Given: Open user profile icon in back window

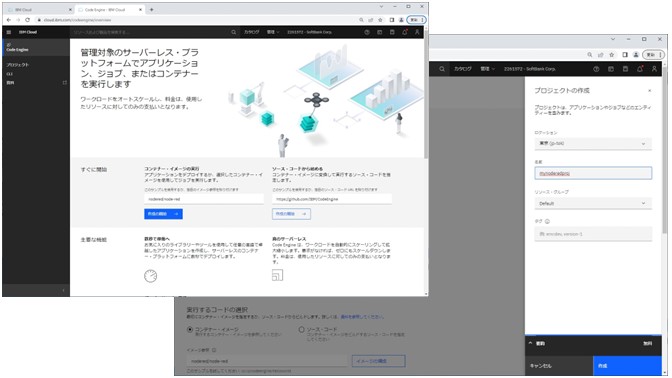Looking at the screenshot, I should [654, 69].
